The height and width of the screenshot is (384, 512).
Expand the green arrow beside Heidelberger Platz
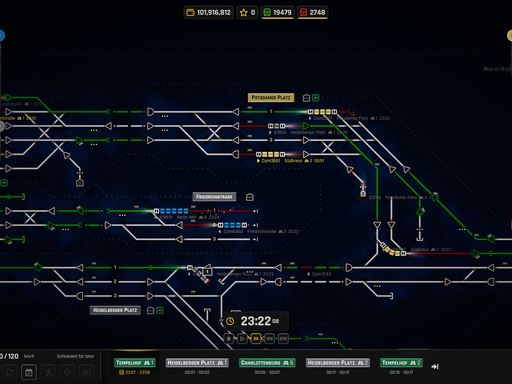click(160, 310)
